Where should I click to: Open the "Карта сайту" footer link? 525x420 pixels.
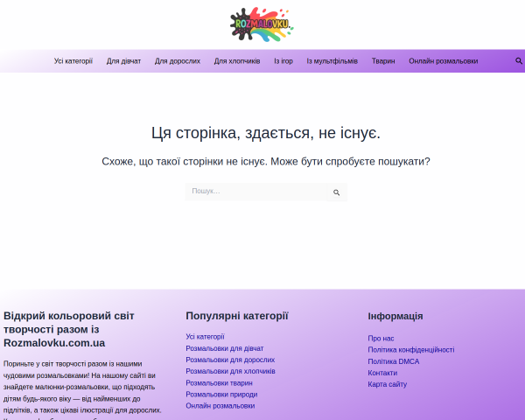pyautogui.click(x=388, y=384)
